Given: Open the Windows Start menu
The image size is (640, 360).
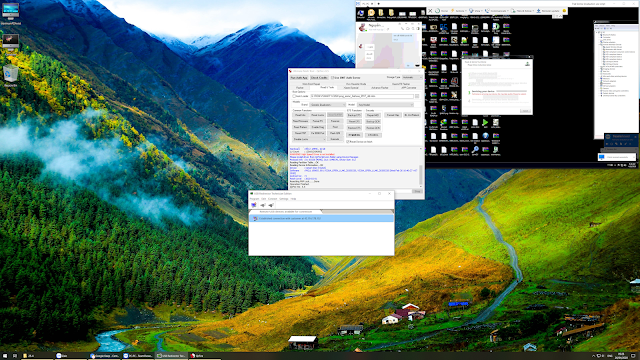Looking at the screenshot, I should 5,356.
